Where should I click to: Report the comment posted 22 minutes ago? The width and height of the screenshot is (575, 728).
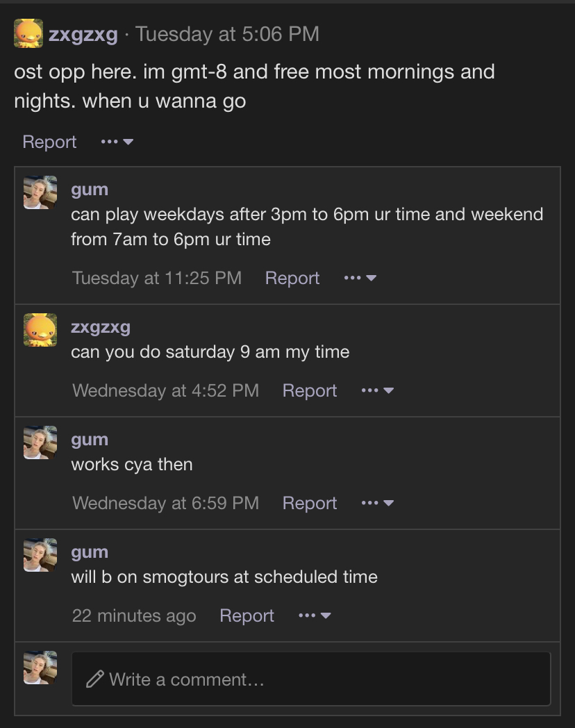click(247, 615)
